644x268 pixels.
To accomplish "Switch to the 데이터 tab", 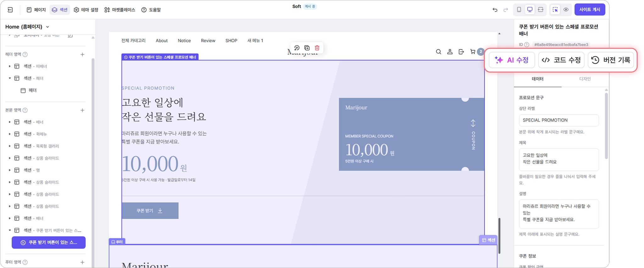I will click(538, 79).
